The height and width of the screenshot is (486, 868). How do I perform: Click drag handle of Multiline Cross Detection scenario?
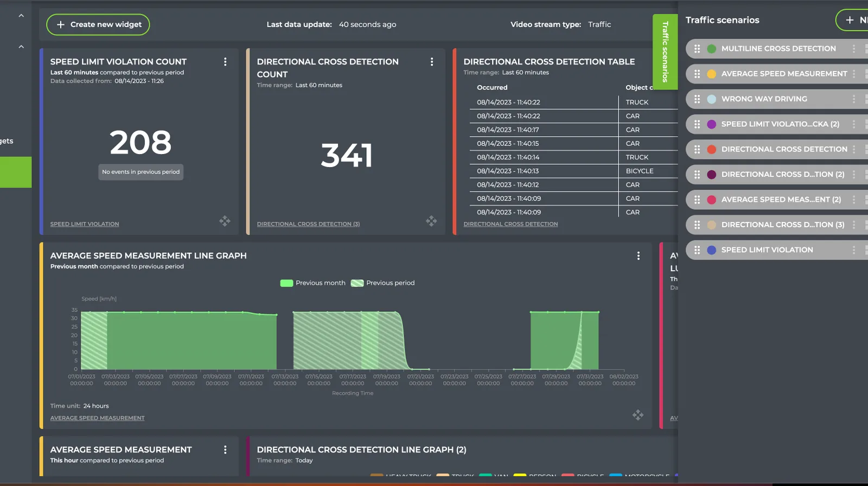coord(697,49)
